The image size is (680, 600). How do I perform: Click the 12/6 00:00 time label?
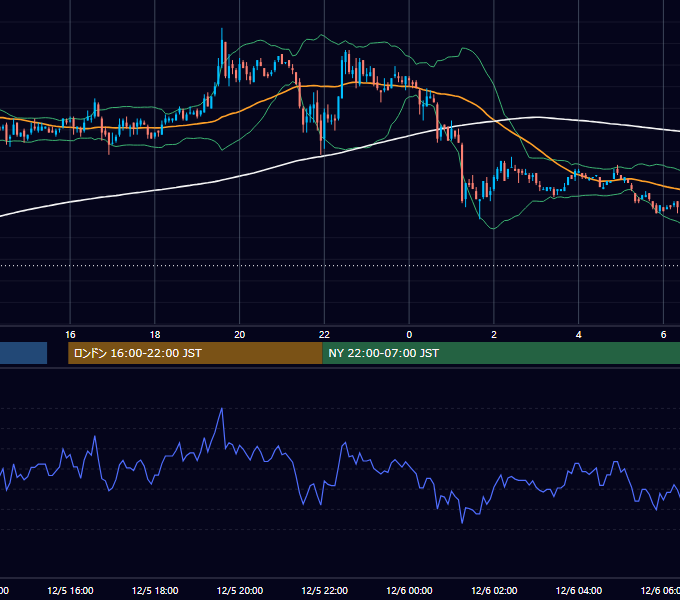coord(409,590)
